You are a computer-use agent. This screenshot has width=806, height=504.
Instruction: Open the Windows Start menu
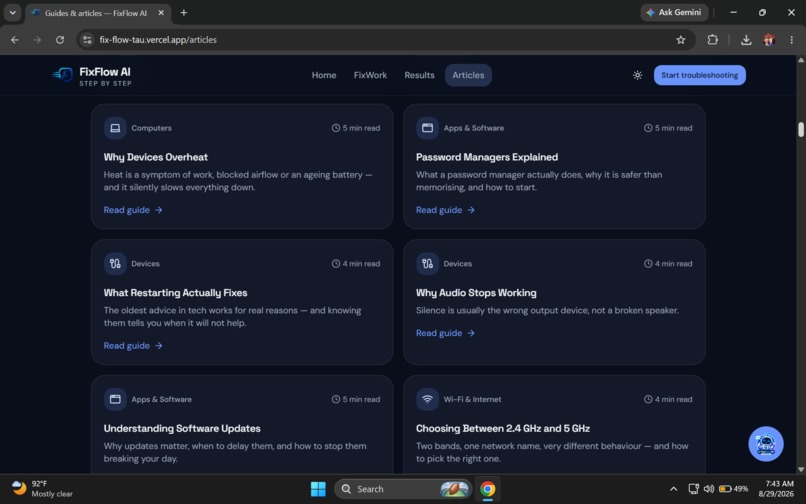click(318, 489)
